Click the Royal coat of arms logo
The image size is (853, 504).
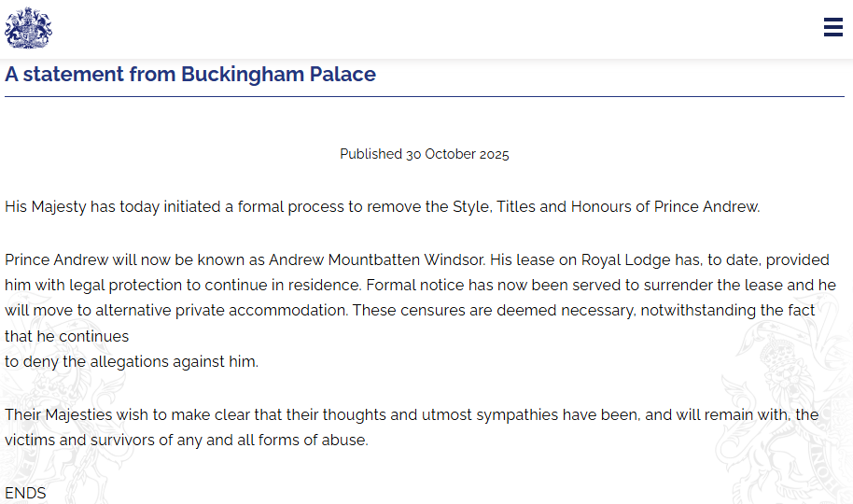28,28
